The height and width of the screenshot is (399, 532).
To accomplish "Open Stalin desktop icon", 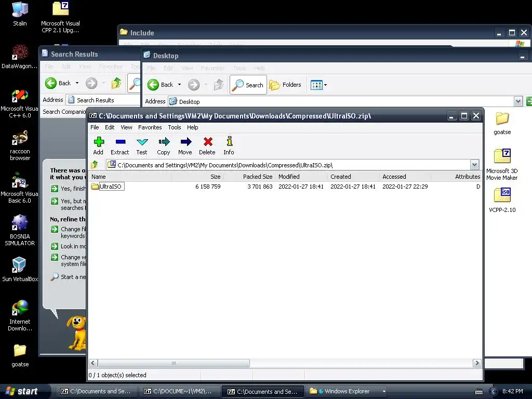I will coord(20,14).
